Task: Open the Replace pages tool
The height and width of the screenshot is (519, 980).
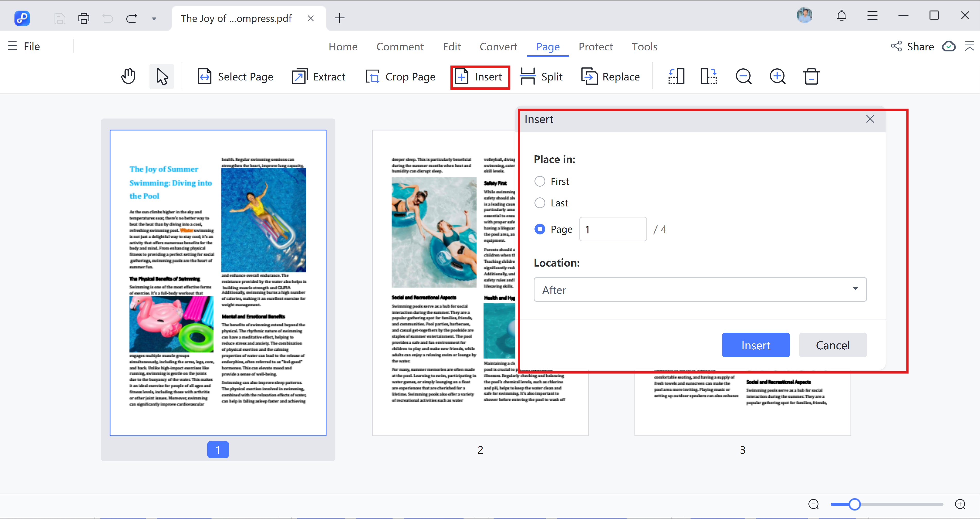Action: coord(611,76)
